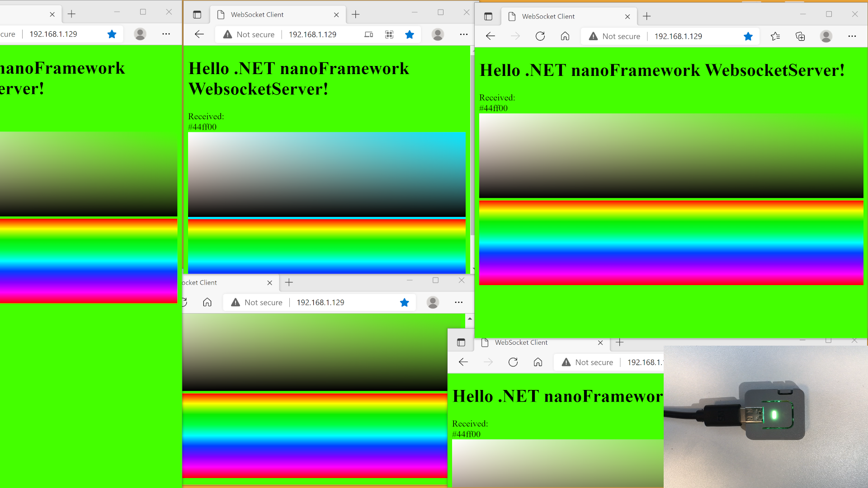
Task: Pick a hue on far-left window's rainbow bar
Action: pos(89,261)
